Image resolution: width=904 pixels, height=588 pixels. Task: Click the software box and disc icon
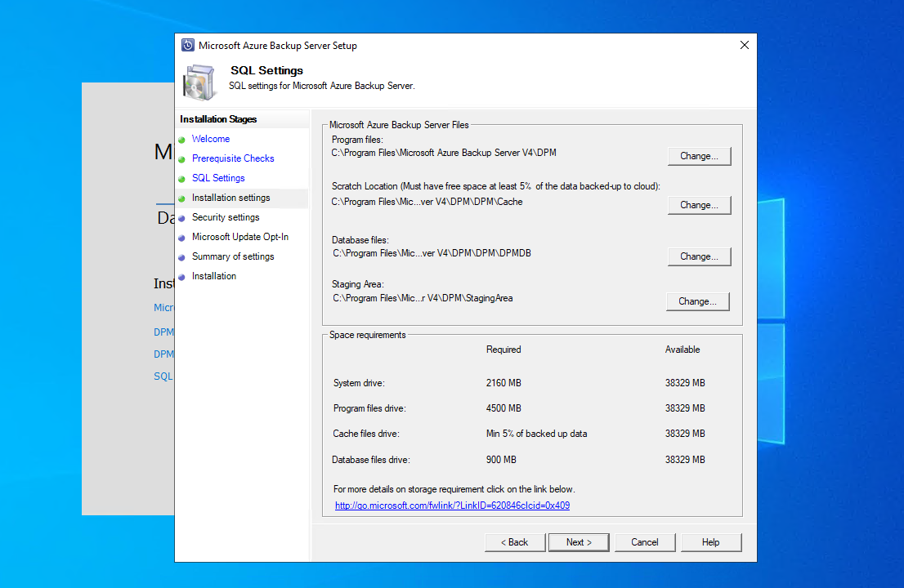199,82
